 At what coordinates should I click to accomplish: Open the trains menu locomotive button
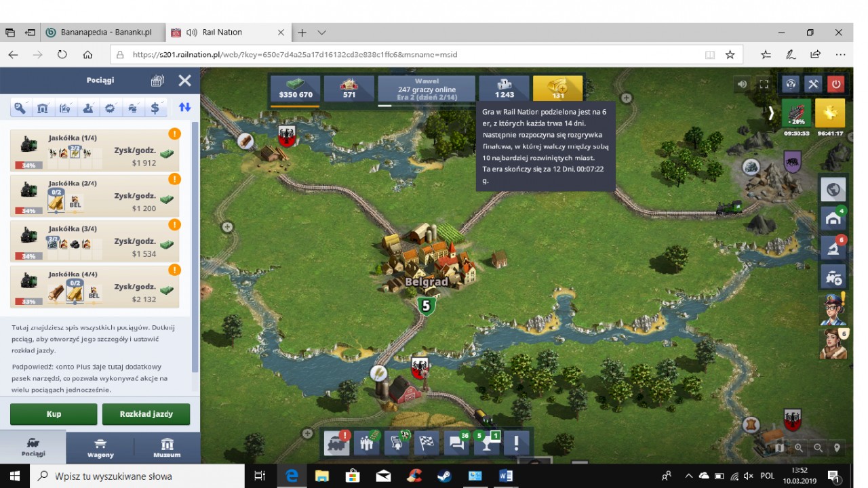click(x=336, y=443)
